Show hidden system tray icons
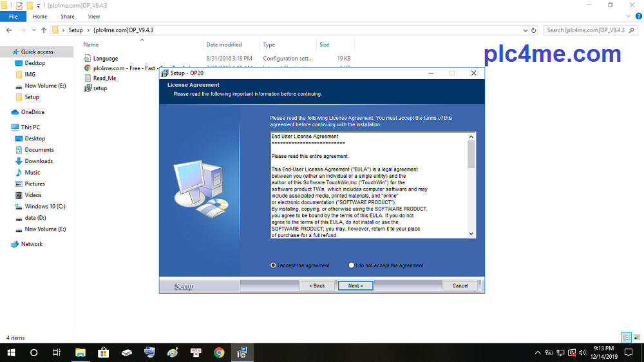Image resolution: width=644 pixels, height=362 pixels. pyautogui.click(x=538, y=352)
